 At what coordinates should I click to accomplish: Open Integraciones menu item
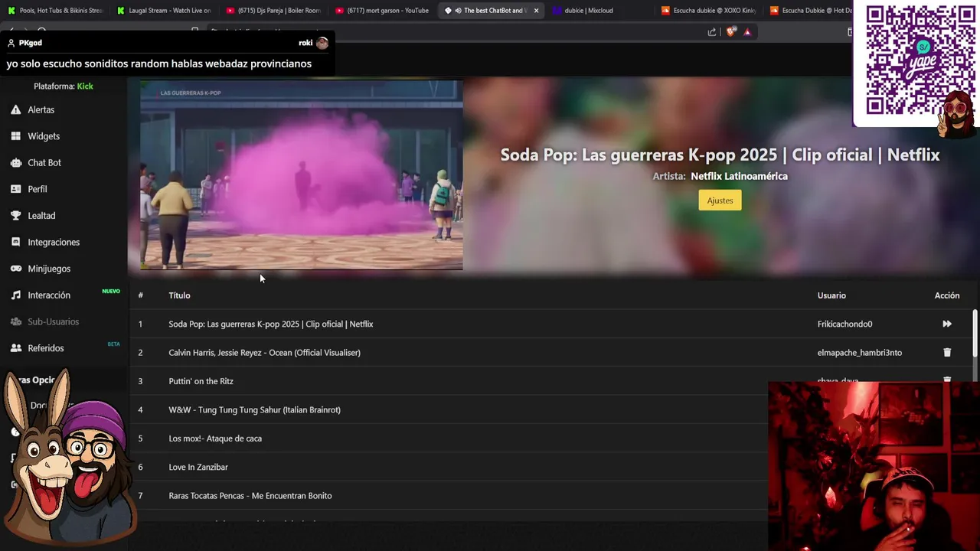pos(54,242)
